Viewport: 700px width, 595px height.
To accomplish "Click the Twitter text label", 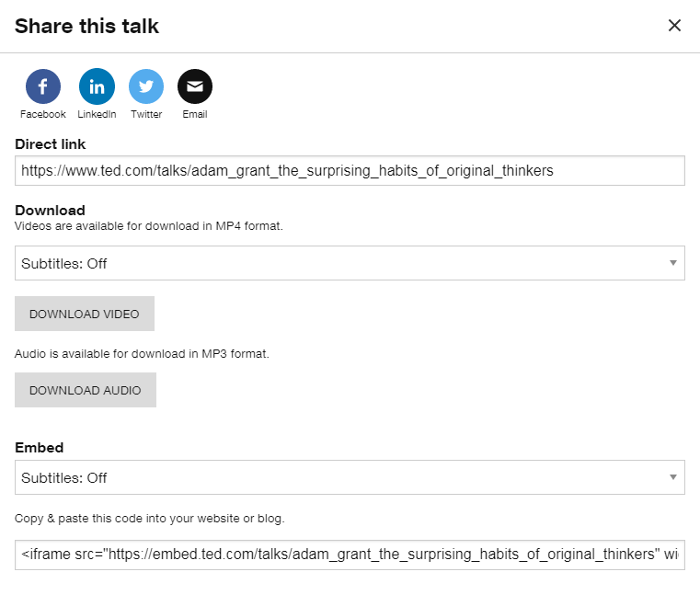I will [146, 114].
